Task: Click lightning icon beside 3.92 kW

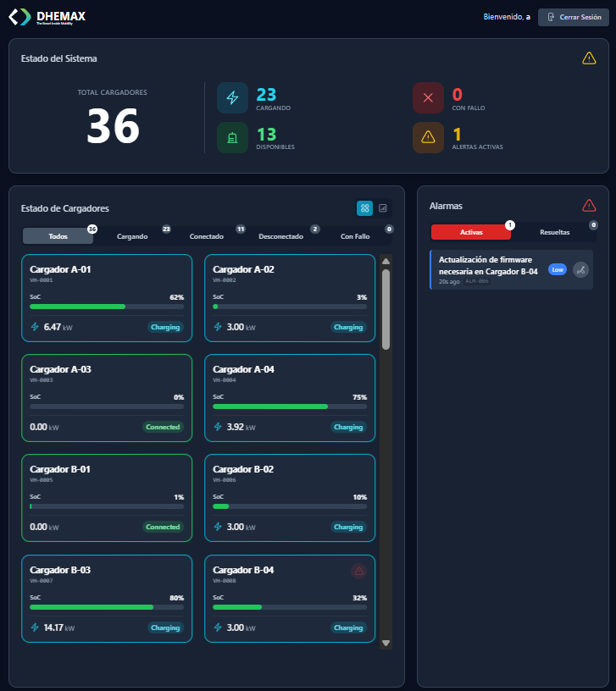Action: [218, 427]
